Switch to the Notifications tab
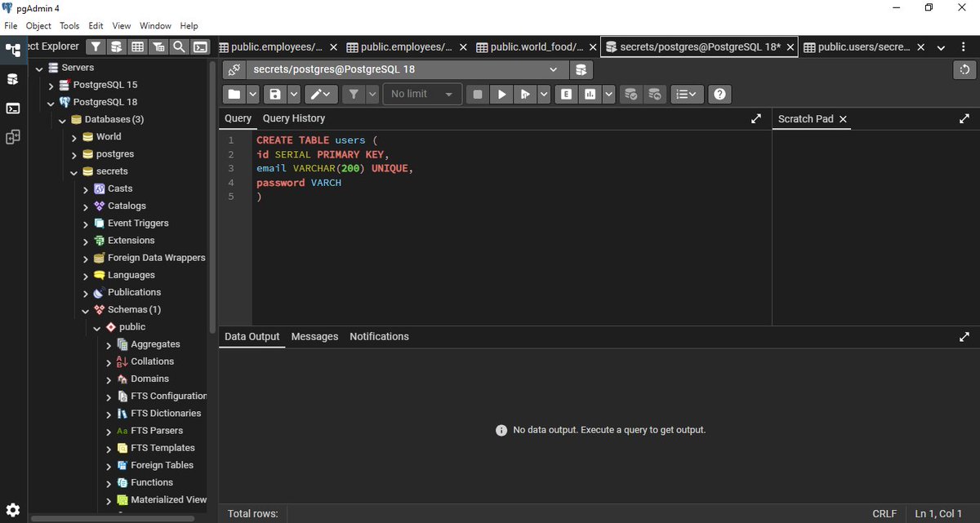Viewport: 980px width, 523px height. tap(379, 337)
